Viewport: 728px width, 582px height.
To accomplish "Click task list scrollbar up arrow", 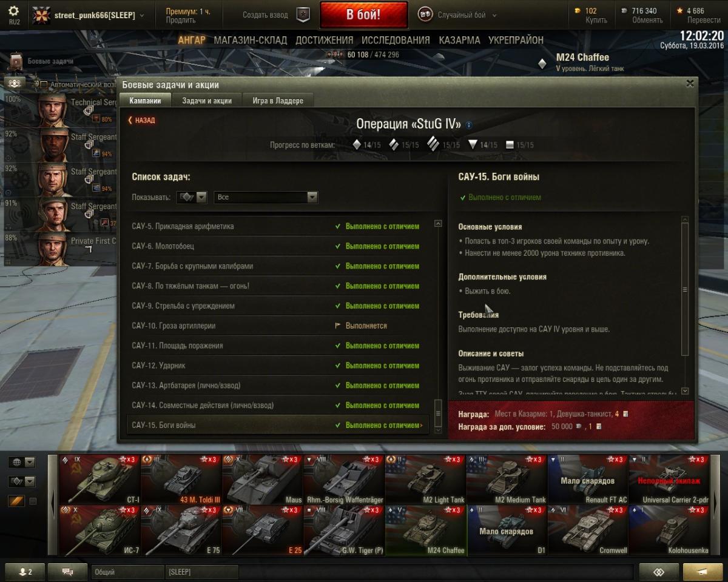I will coord(439,224).
